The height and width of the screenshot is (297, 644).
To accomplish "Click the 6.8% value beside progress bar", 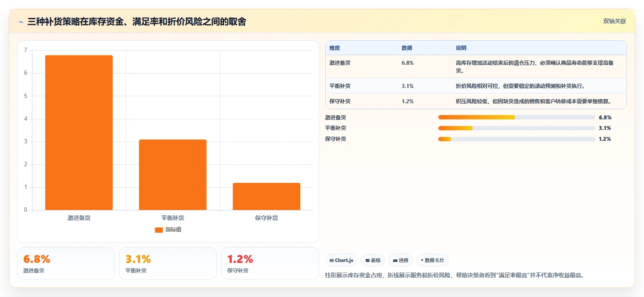I will [x=605, y=118].
